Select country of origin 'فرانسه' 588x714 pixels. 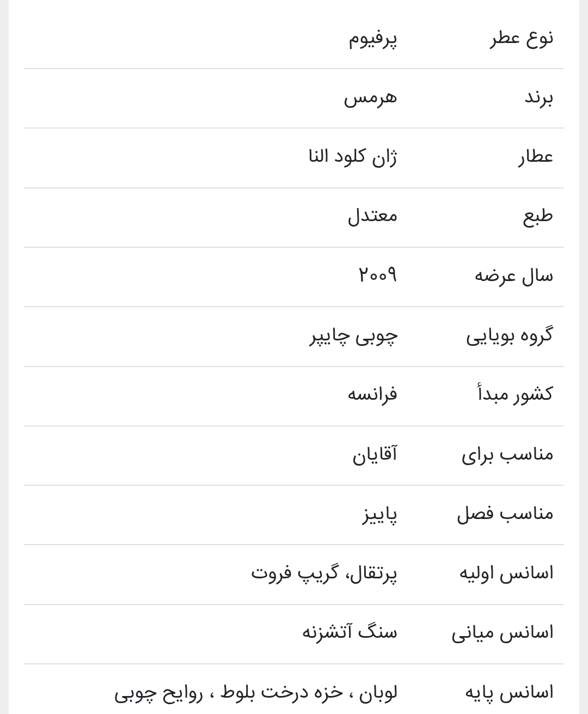click(373, 394)
